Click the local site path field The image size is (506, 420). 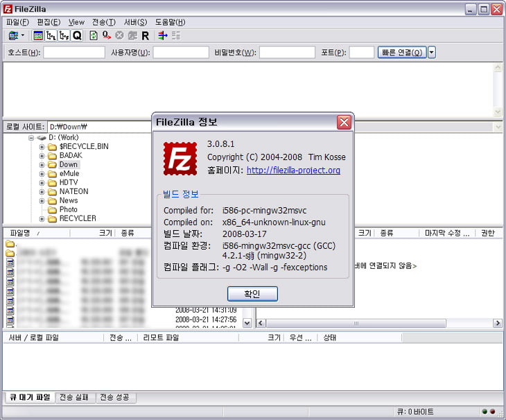99,127
